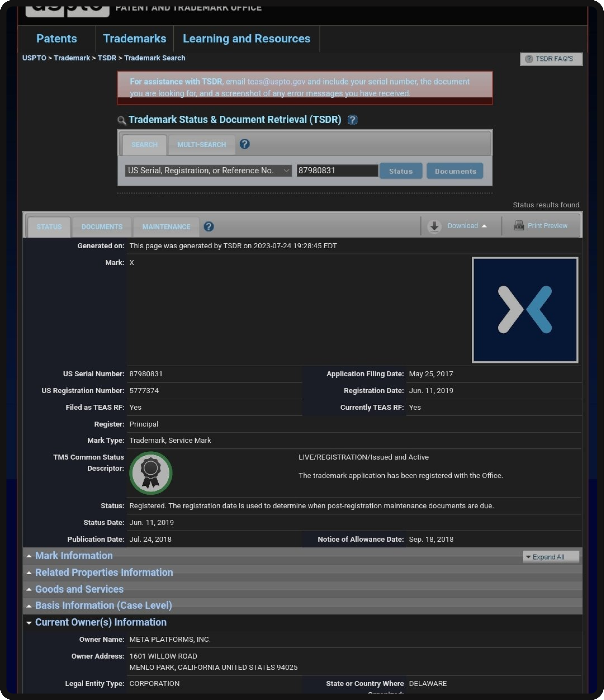Follow the TSDR breadcrumb link

[x=107, y=58]
